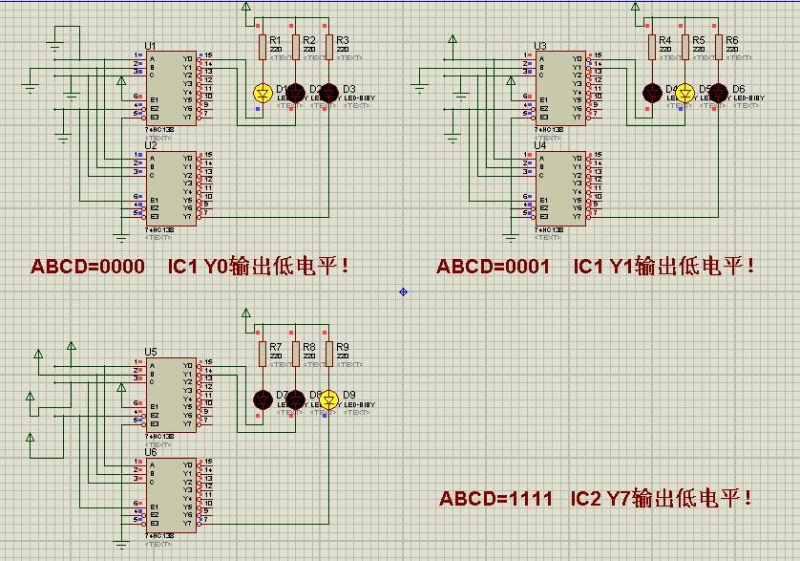The width and height of the screenshot is (800, 561).
Task: Select the "ABCD=1111" text annotation
Action: click(495, 499)
